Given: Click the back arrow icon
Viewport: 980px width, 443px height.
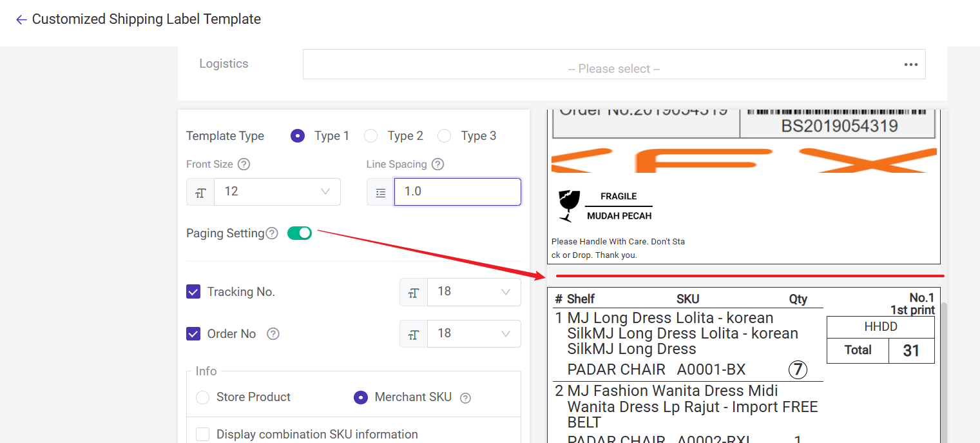Looking at the screenshot, I should (21, 20).
